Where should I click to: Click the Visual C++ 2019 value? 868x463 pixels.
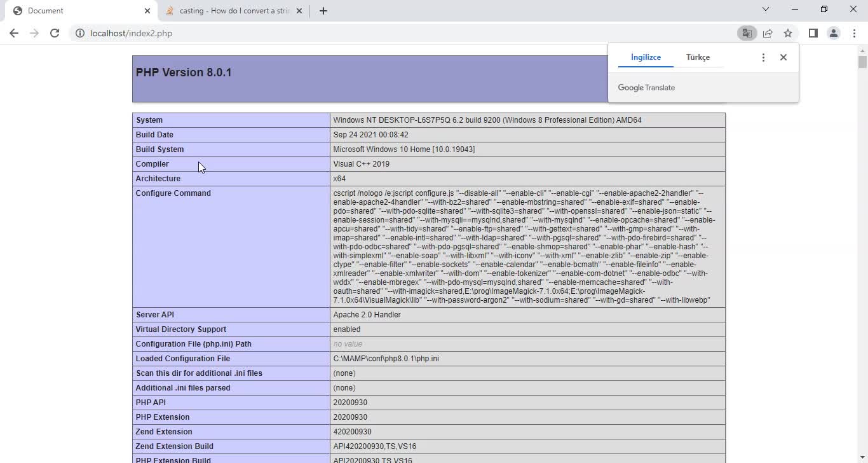pyautogui.click(x=361, y=164)
